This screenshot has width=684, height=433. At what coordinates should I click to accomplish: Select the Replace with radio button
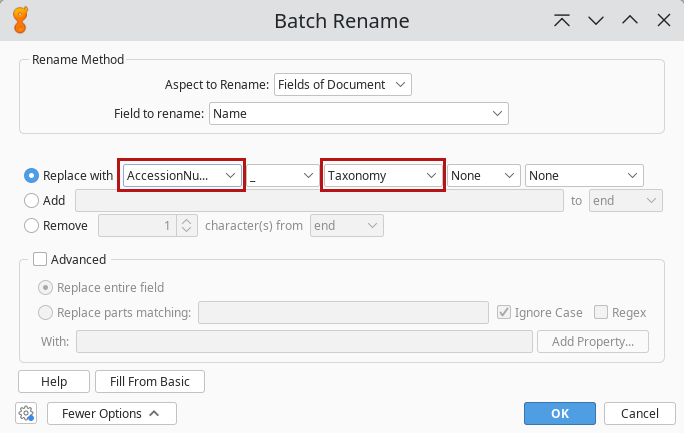(32, 175)
